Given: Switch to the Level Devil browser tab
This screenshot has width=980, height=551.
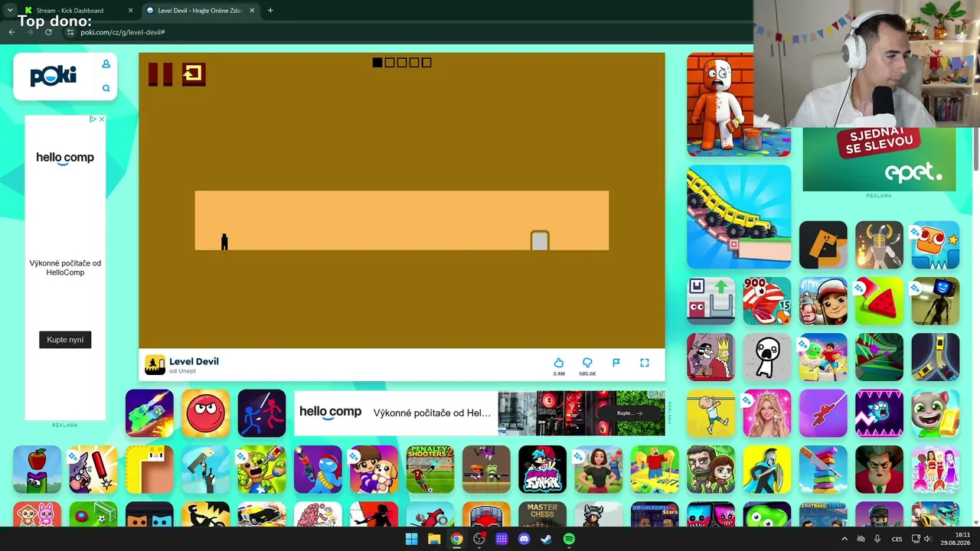Looking at the screenshot, I should point(201,11).
